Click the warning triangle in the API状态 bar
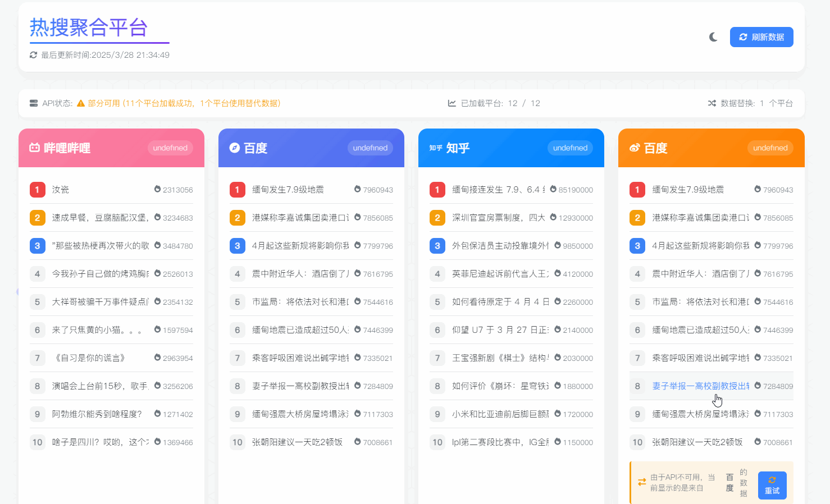 click(x=81, y=103)
